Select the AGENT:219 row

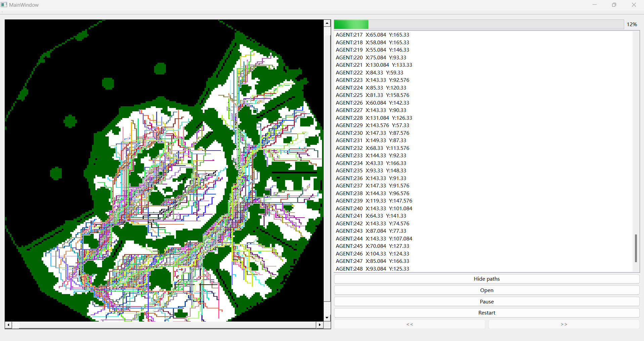pyautogui.click(x=484, y=50)
